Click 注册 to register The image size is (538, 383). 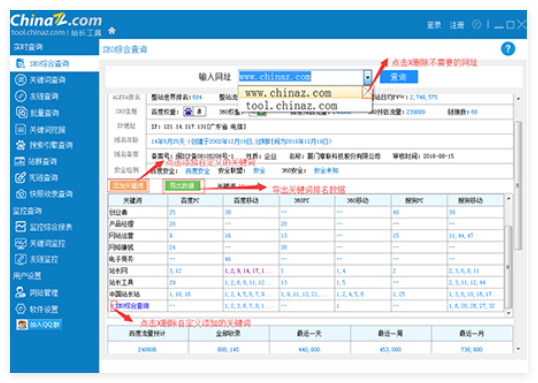click(457, 25)
